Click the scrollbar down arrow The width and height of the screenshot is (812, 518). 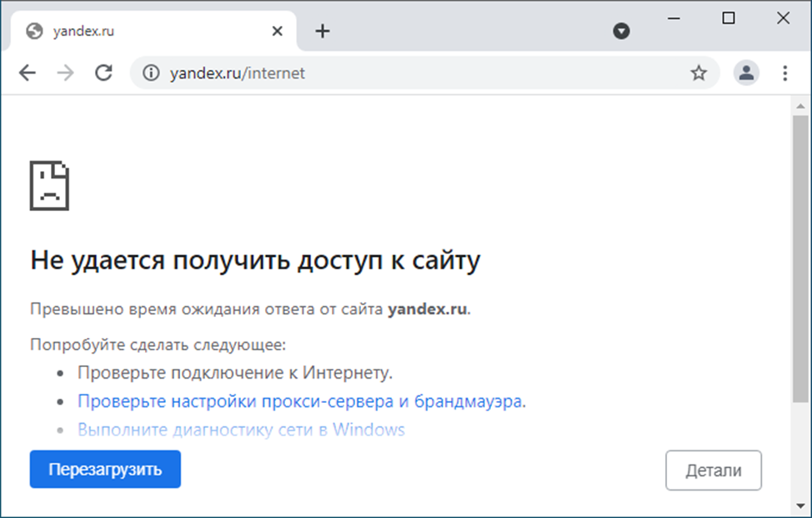[800, 505]
